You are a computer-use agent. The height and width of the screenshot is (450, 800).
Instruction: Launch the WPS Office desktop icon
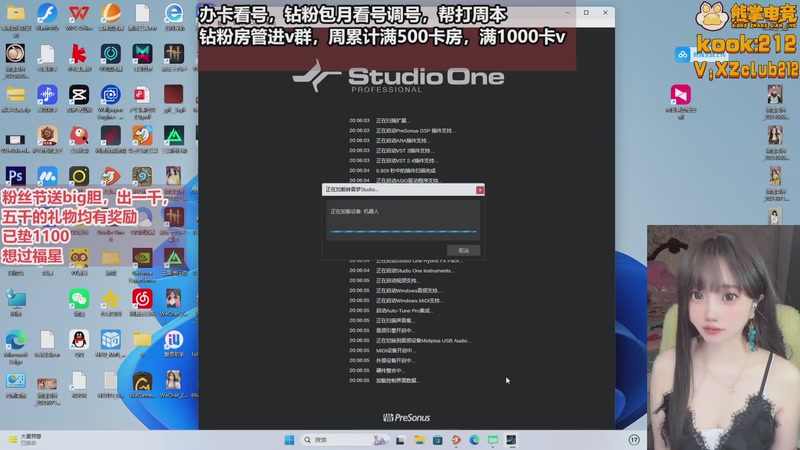(x=79, y=14)
